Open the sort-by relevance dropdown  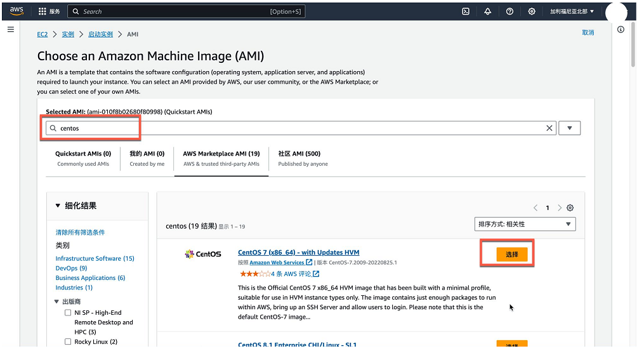point(525,224)
